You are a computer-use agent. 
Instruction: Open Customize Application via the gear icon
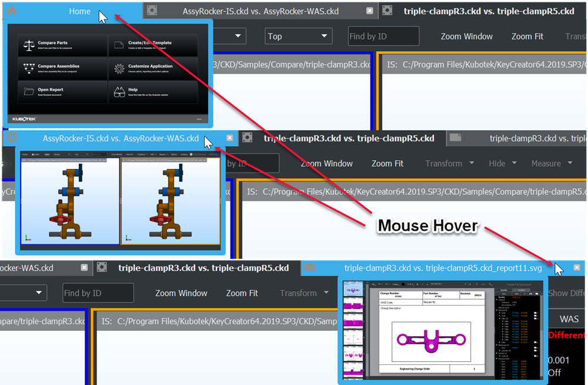118,68
